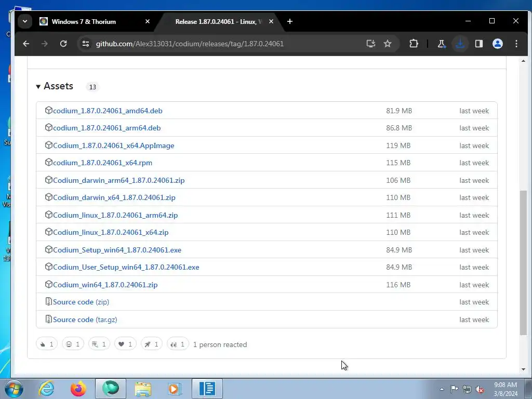The image size is (532, 399).
Task: Open Windows Media Player from taskbar
Action: click(175, 389)
